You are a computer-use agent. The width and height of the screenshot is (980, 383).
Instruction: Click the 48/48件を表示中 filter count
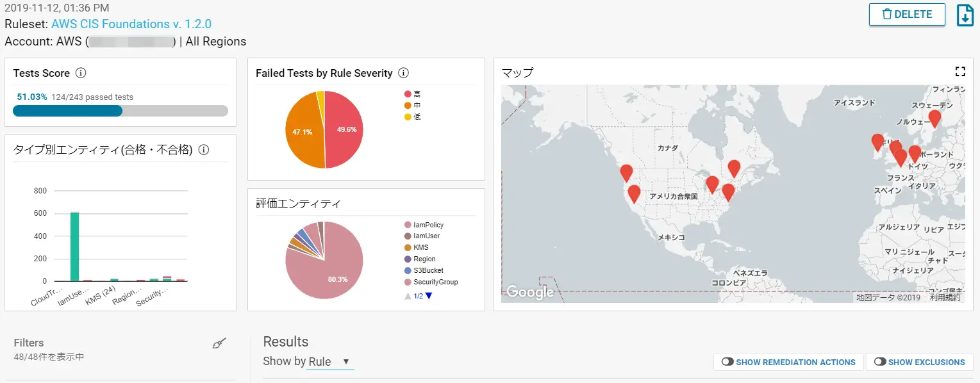point(49,357)
